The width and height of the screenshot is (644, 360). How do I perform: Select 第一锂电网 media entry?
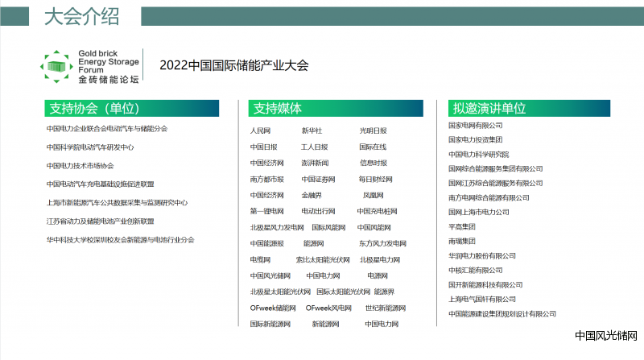267,211
